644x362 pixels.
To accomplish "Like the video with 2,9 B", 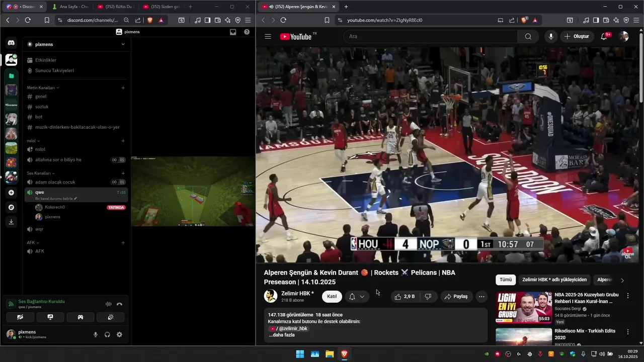I will click(x=405, y=297).
